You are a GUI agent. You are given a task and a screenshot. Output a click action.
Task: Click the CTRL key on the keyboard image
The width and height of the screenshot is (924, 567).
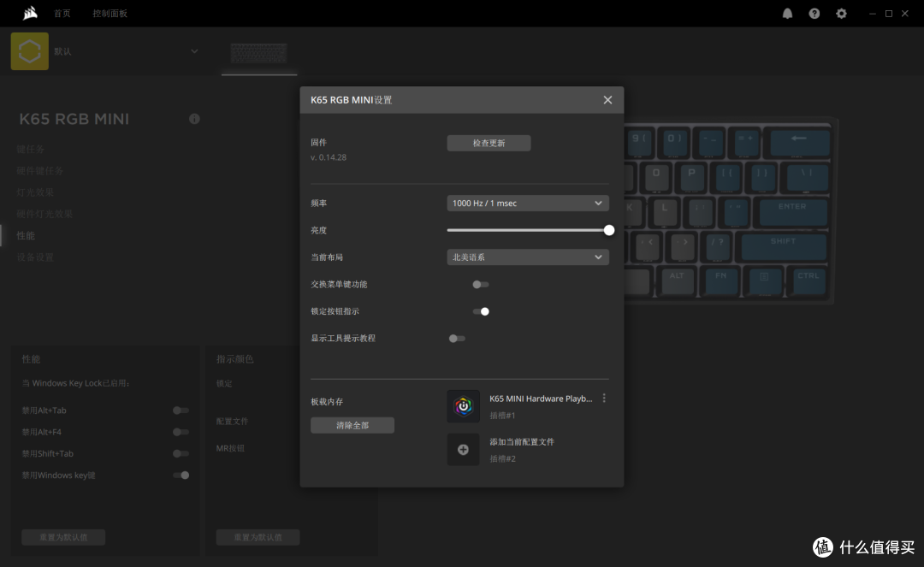[x=808, y=281]
